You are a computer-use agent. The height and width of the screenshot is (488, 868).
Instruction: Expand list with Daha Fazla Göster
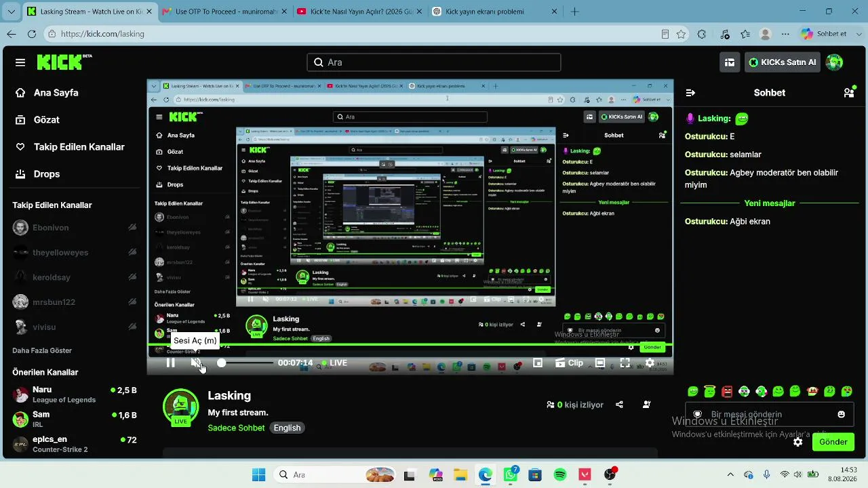42,350
